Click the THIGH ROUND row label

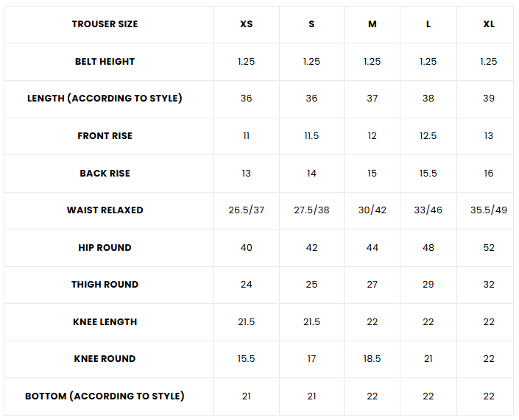[105, 285]
